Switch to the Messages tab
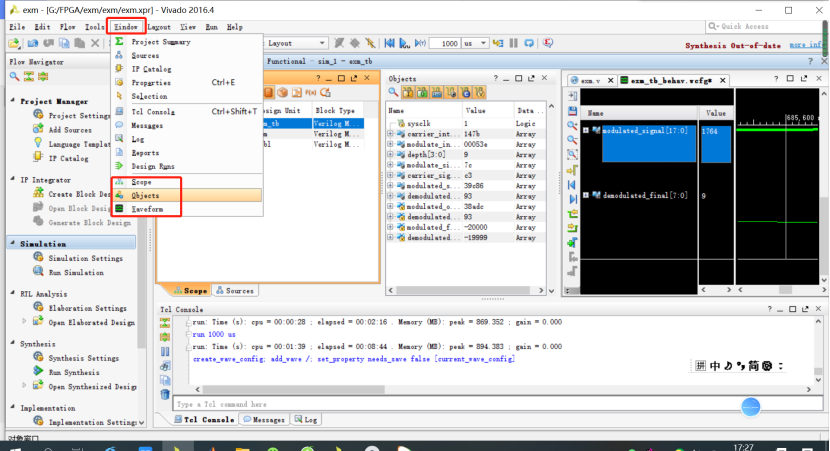The height and width of the screenshot is (451, 830). (x=263, y=419)
